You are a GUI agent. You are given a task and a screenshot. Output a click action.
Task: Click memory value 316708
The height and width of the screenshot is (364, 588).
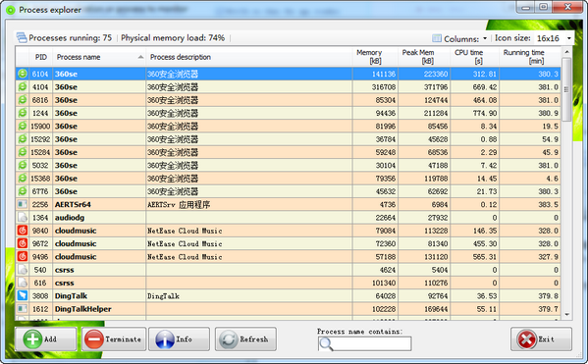(x=384, y=87)
